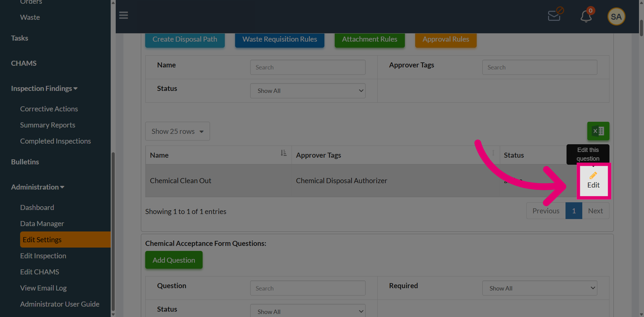Open Edit Inspection
Screen dimensions: 644x317
coord(43,256)
